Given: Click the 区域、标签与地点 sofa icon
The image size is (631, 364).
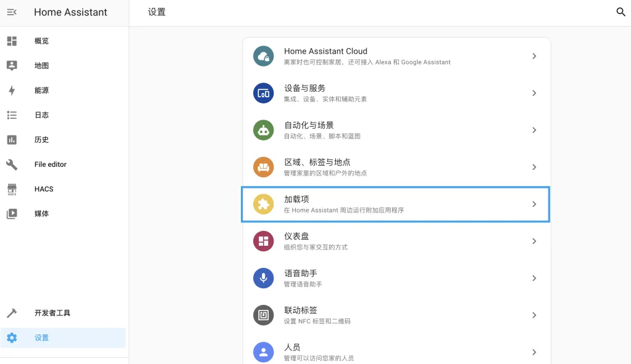Looking at the screenshot, I should [x=264, y=168].
